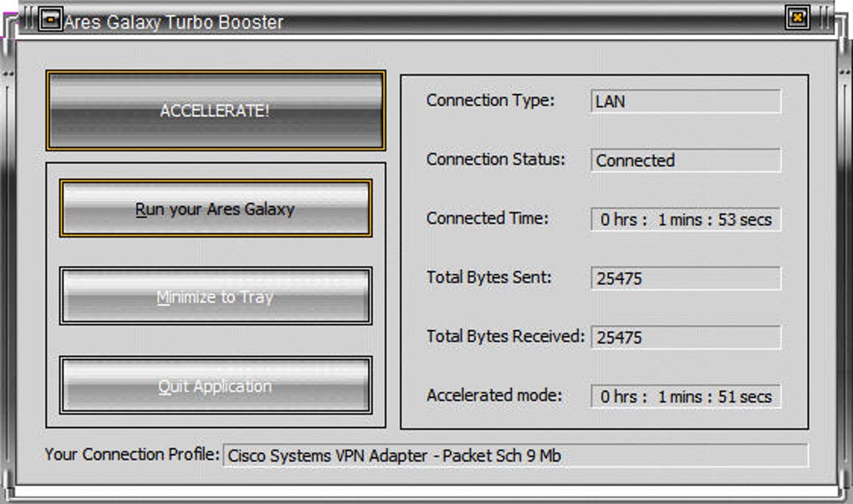Open the title bar system menu icon
853x504 pixels.
pos(50,19)
